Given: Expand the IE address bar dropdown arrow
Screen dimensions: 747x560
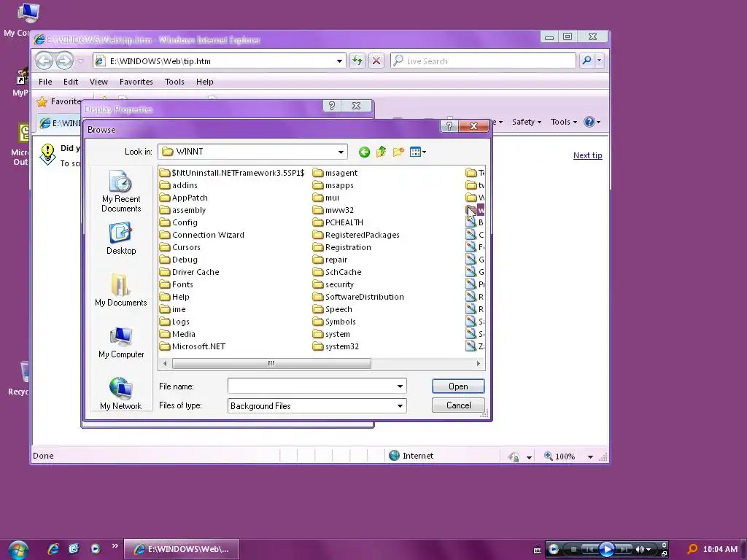Looking at the screenshot, I should coord(339,61).
